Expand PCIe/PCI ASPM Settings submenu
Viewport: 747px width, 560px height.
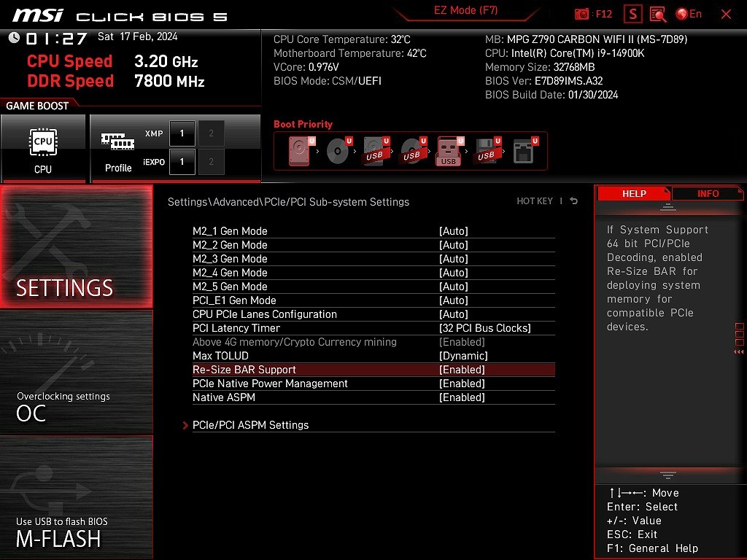tap(250, 425)
